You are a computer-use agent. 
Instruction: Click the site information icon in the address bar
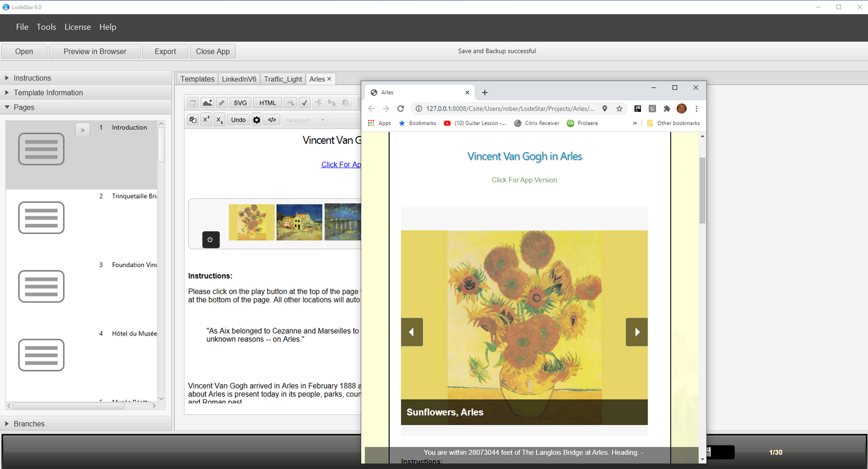[x=418, y=109]
